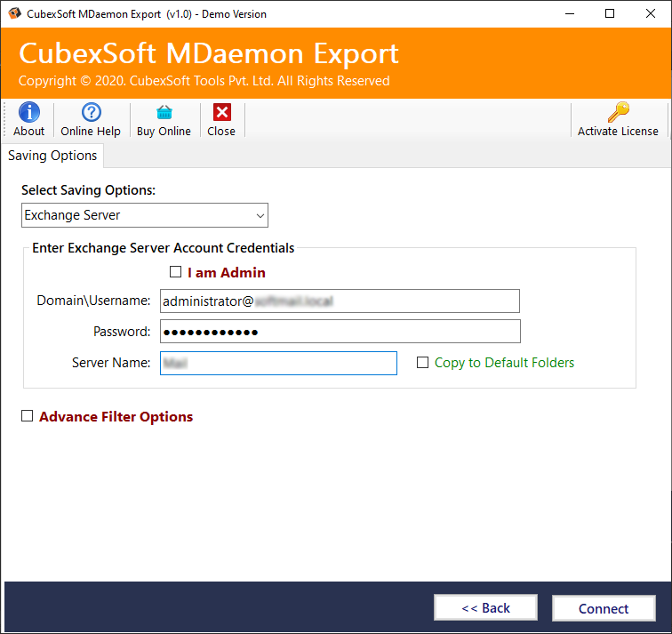Viewport: 672px width, 634px height.
Task: Close the window with the X button
Action: coord(651,13)
